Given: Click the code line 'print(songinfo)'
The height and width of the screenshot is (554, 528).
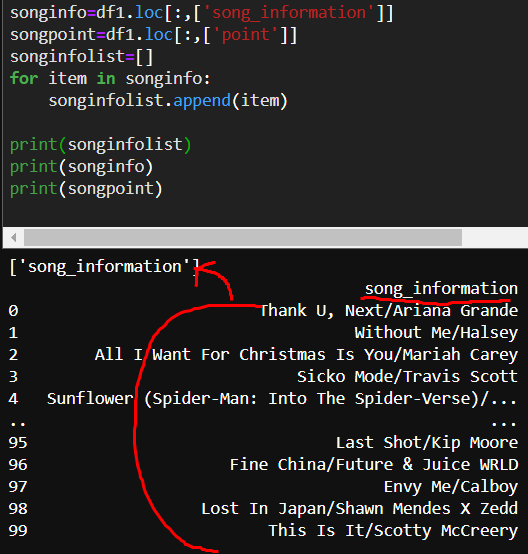Looking at the screenshot, I should [x=81, y=167].
